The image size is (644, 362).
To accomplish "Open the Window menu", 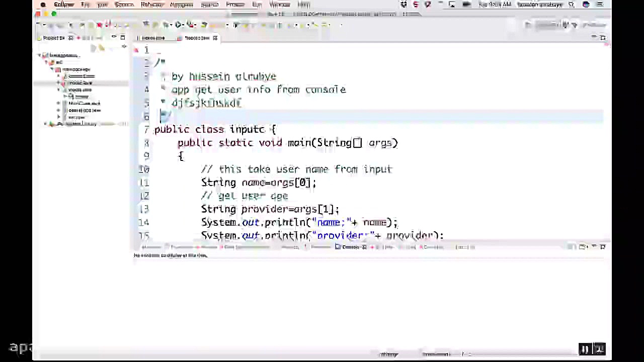I will (280, 5).
